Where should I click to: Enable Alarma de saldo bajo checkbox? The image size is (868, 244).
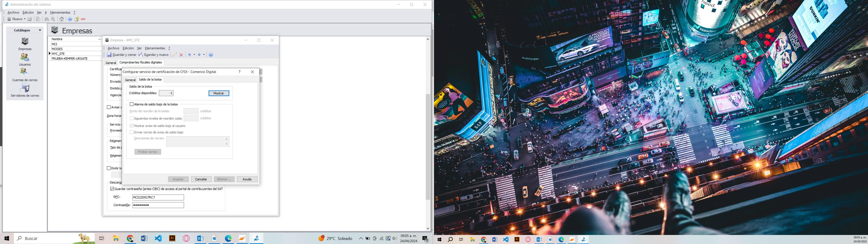click(132, 104)
